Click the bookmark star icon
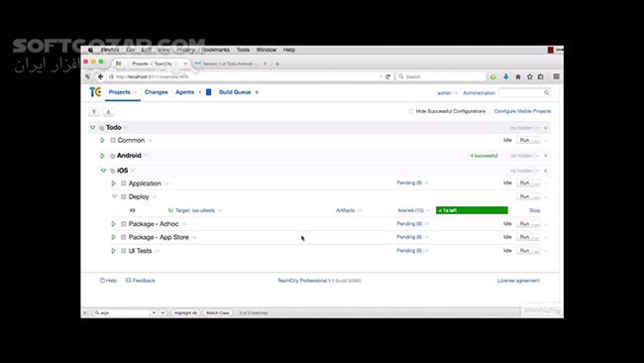The height and width of the screenshot is (363, 644). (x=530, y=77)
